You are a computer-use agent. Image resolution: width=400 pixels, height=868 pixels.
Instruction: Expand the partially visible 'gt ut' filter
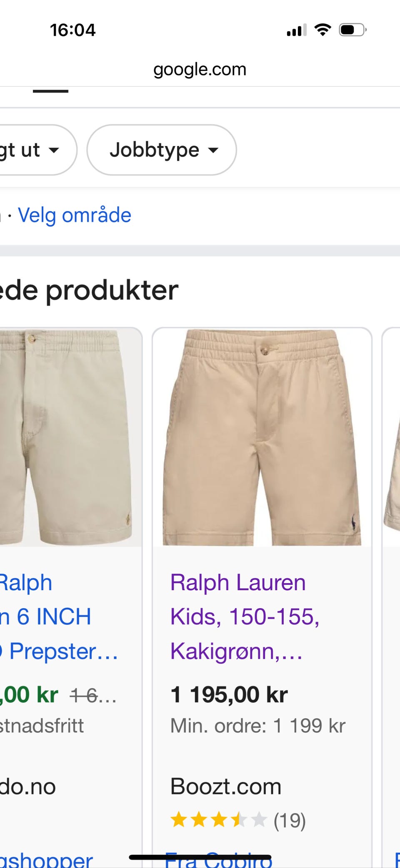coord(37,150)
